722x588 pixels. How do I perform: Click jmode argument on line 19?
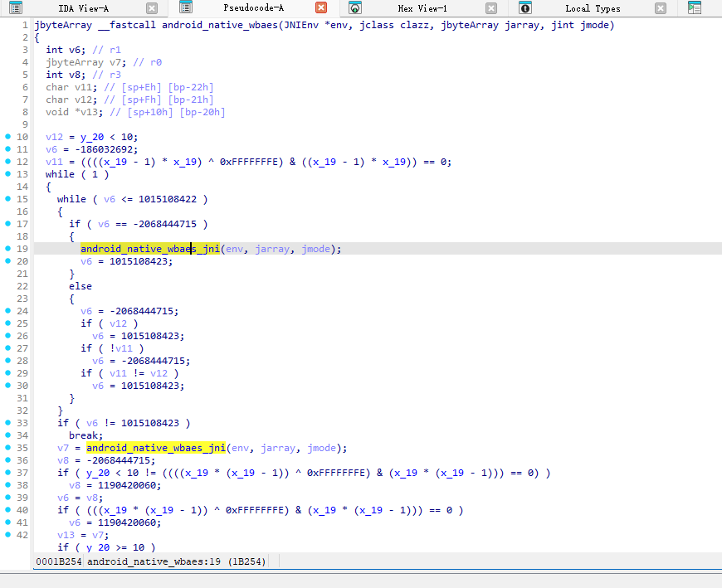tap(315, 249)
